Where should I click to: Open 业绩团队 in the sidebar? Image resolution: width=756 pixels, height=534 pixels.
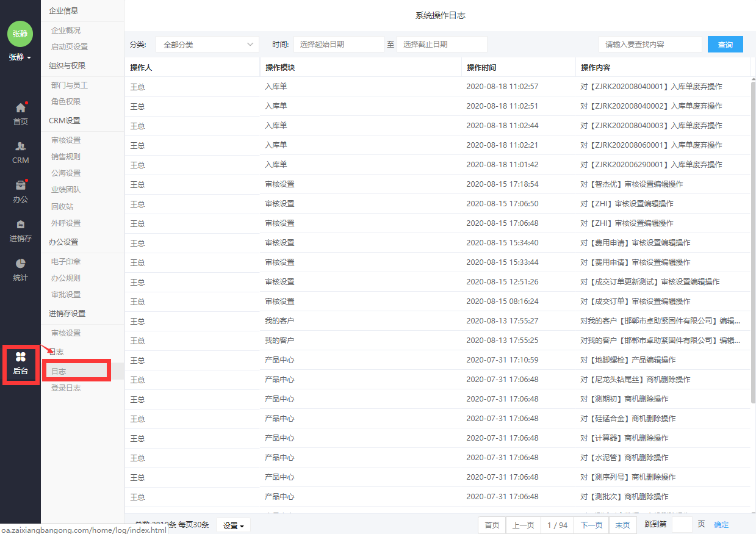[66, 190]
